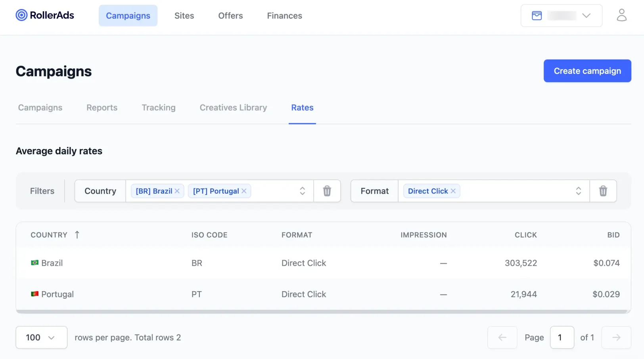This screenshot has width=644, height=359.
Task: Click the IMPRESSION column header
Action: [424, 235]
